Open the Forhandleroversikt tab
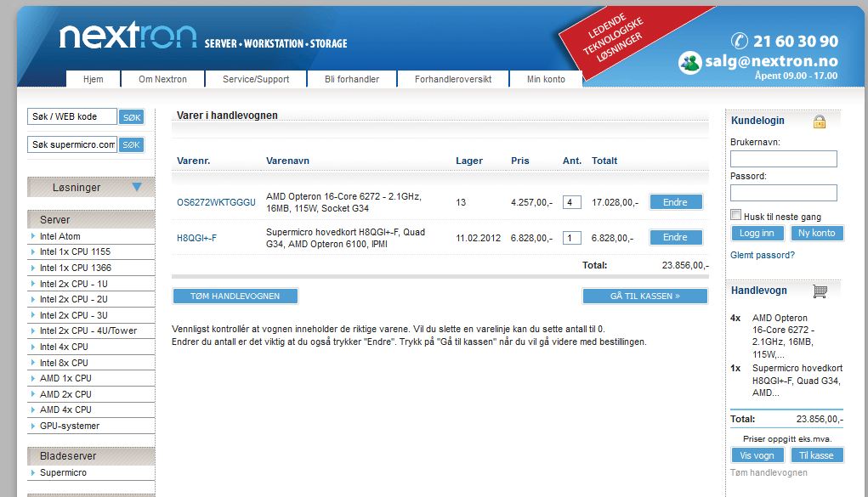This screenshot has height=497, width=868. click(453, 79)
